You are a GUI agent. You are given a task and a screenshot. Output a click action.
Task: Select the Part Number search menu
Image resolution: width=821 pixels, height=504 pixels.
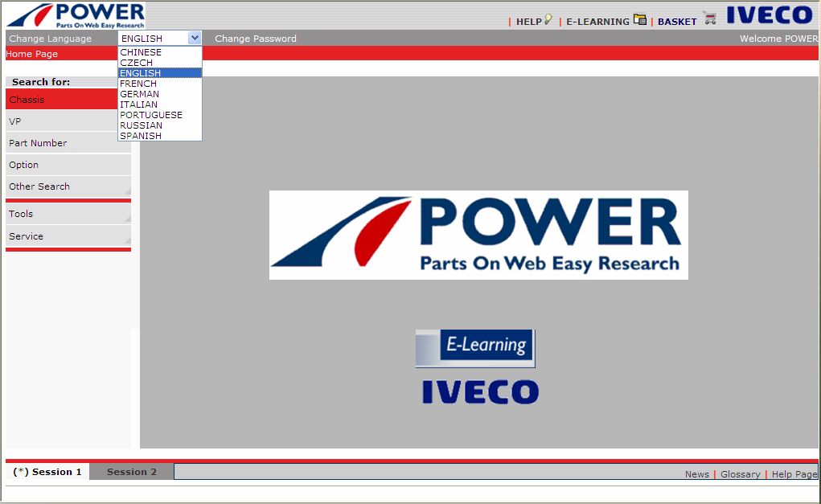point(68,143)
